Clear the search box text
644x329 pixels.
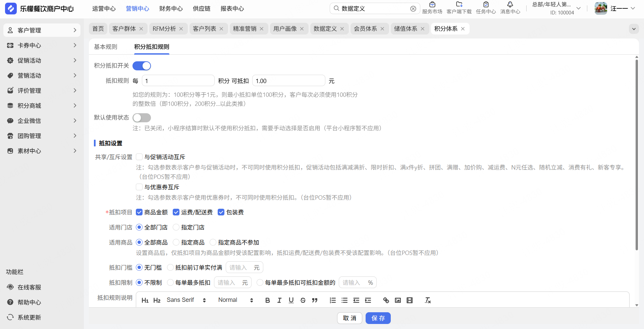coord(413,9)
